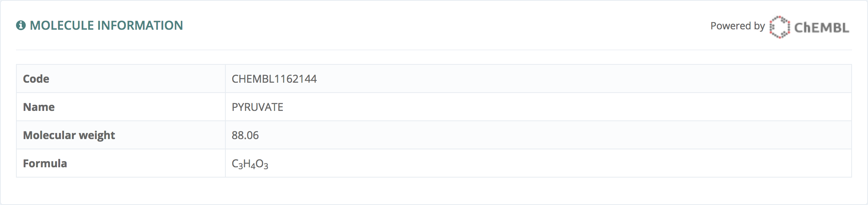Select the CHEMBL1162144 code value

click(274, 79)
